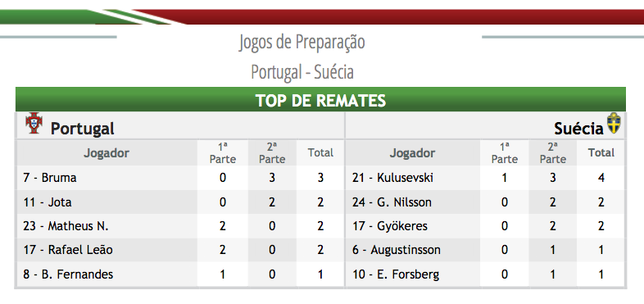Select player 21 - Kulusevski

(392, 178)
